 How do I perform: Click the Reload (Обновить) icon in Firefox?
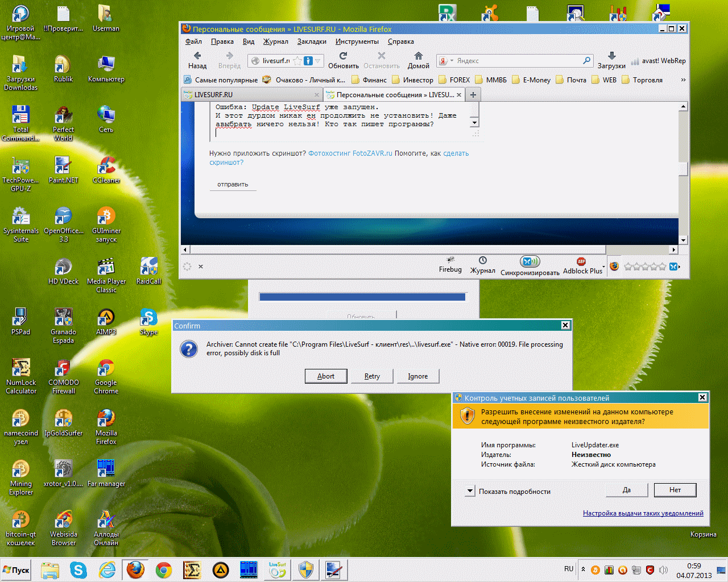tap(343, 56)
